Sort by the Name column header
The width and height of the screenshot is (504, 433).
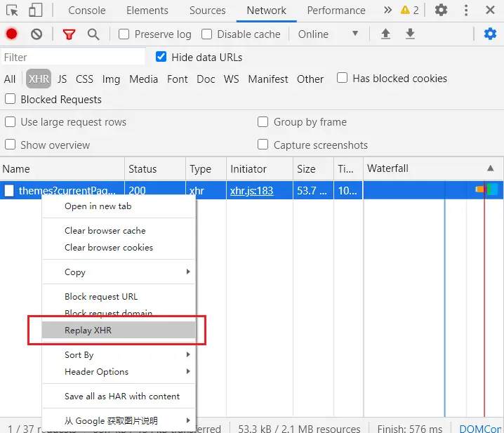(x=62, y=168)
